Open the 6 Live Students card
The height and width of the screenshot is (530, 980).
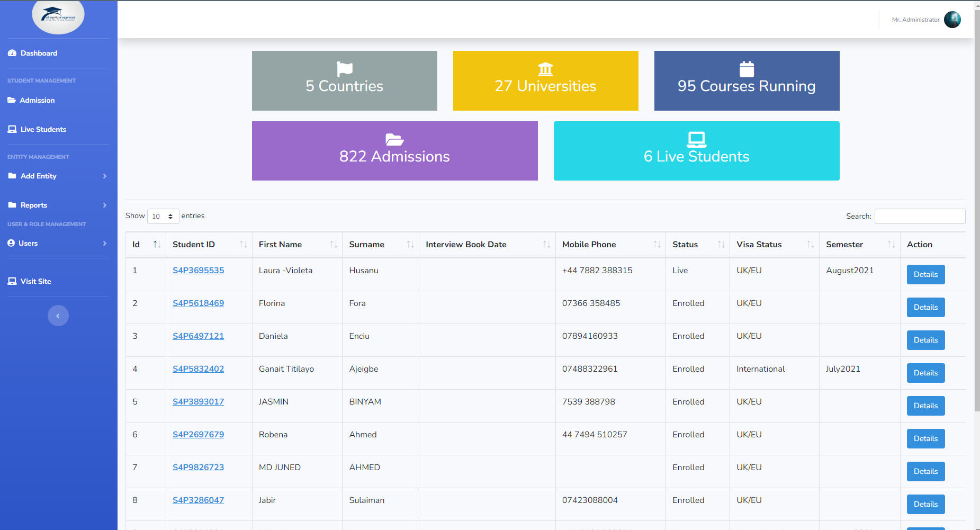point(697,151)
